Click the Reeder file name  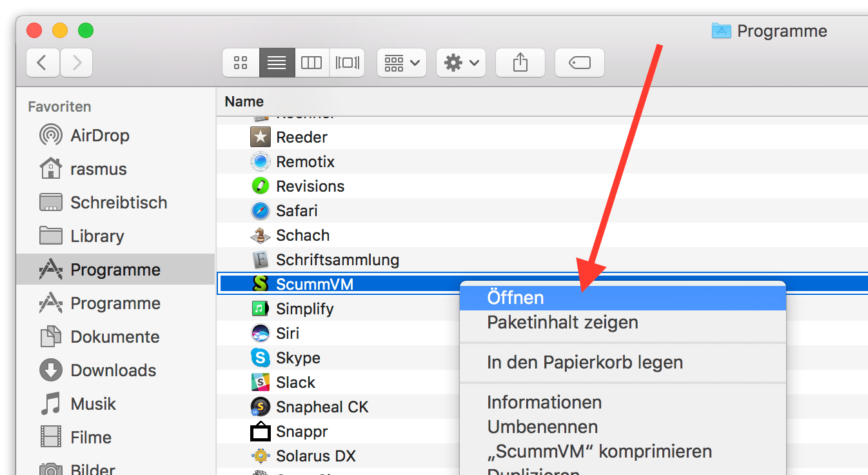302,137
